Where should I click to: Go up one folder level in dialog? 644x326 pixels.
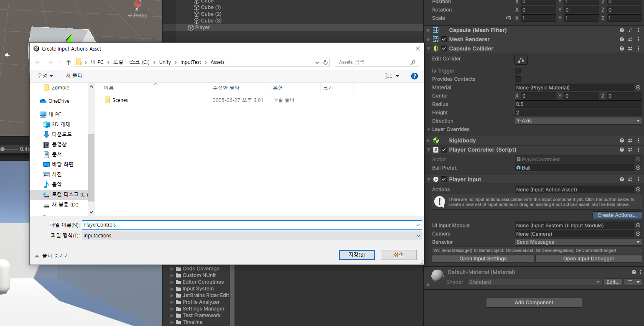[69, 62]
